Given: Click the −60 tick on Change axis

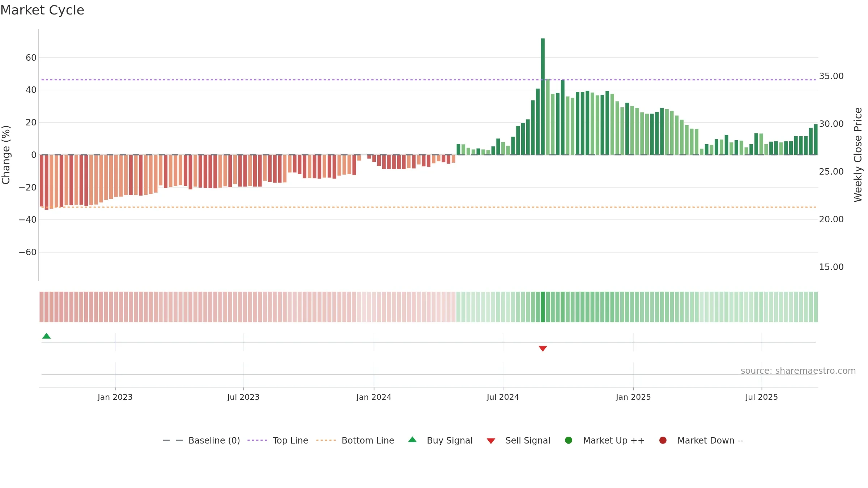Looking at the screenshot, I should [x=28, y=252].
